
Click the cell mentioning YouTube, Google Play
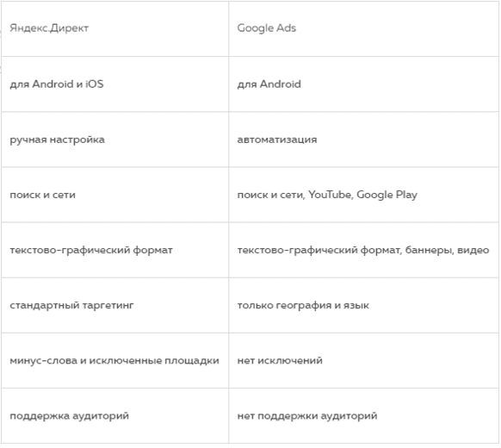[363, 195]
